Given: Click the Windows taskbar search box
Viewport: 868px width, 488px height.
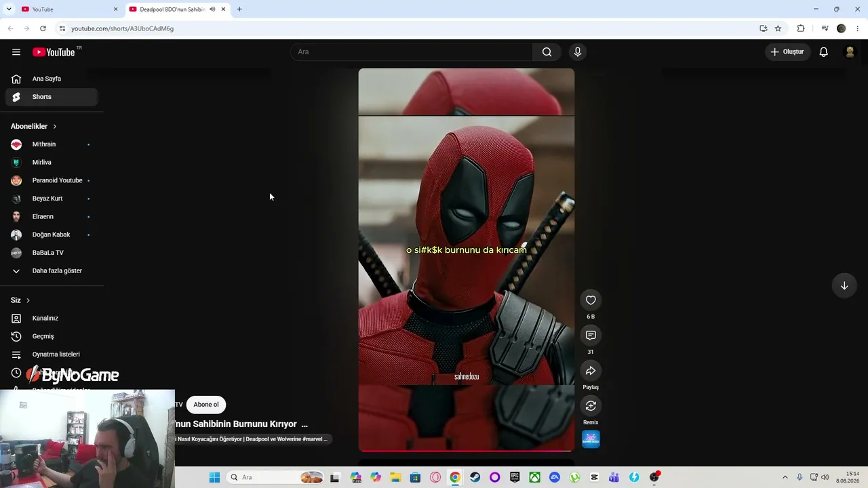Looking at the screenshot, I should click(275, 477).
